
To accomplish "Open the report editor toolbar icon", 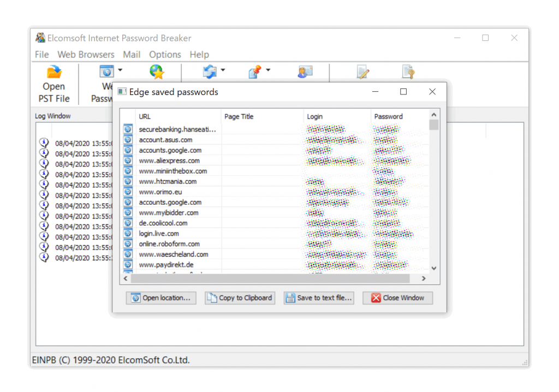I will click(362, 72).
